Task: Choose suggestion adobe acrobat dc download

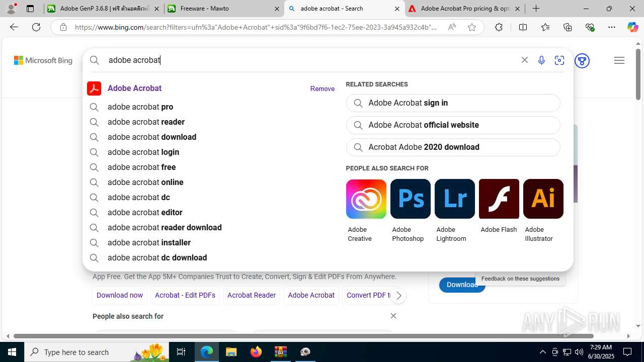Action: point(157,257)
